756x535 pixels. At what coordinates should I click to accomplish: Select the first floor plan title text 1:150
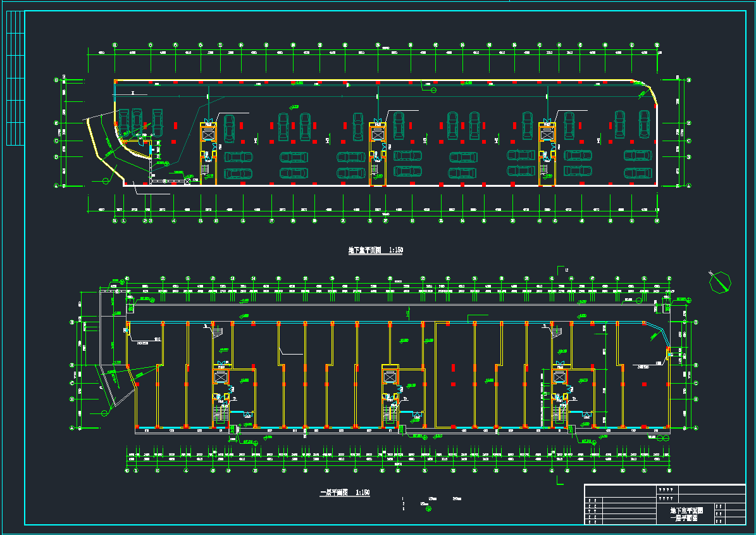point(345,492)
